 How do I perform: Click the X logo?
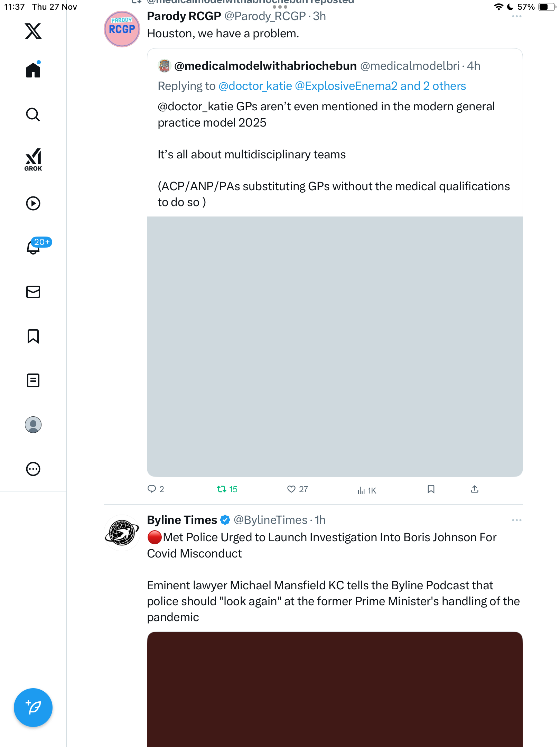click(33, 31)
